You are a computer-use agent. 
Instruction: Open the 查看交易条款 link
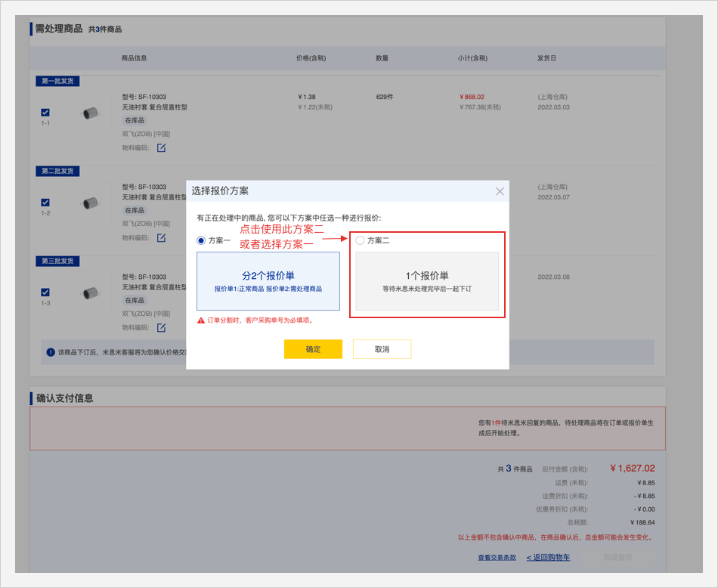497,558
